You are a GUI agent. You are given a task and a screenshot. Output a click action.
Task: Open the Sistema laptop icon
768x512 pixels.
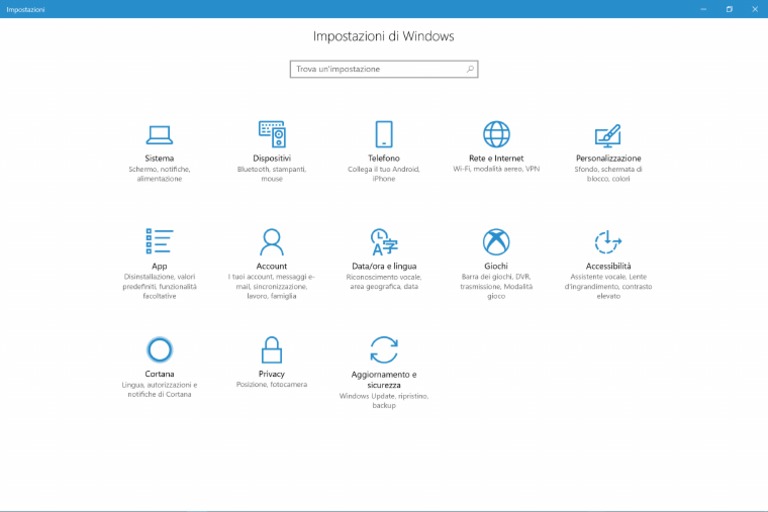(x=159, y=135)
